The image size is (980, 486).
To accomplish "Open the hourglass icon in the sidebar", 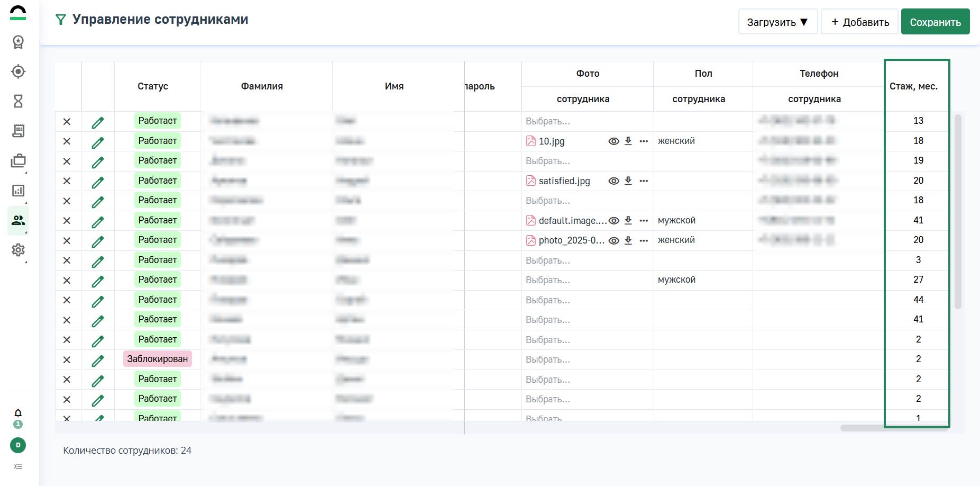I will coord(19,101).
